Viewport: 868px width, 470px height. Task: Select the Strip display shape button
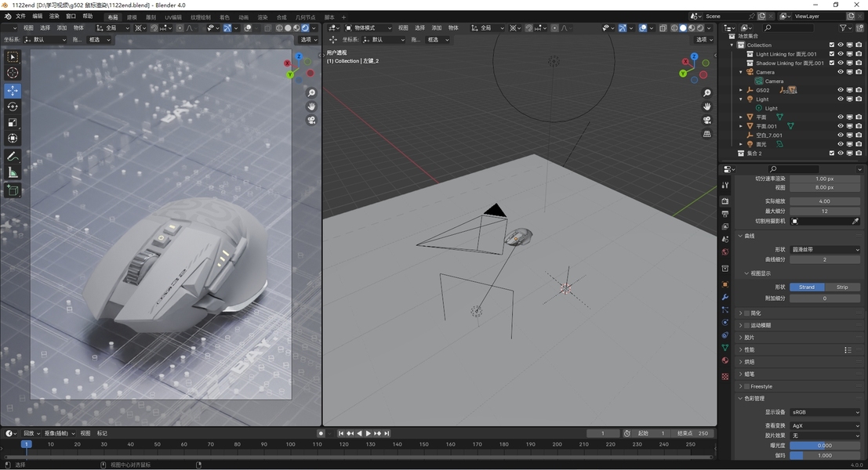tap(842, 287)
